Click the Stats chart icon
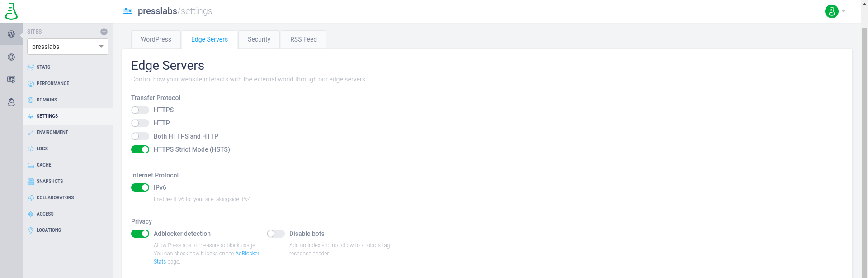 [x=31, y=67]
